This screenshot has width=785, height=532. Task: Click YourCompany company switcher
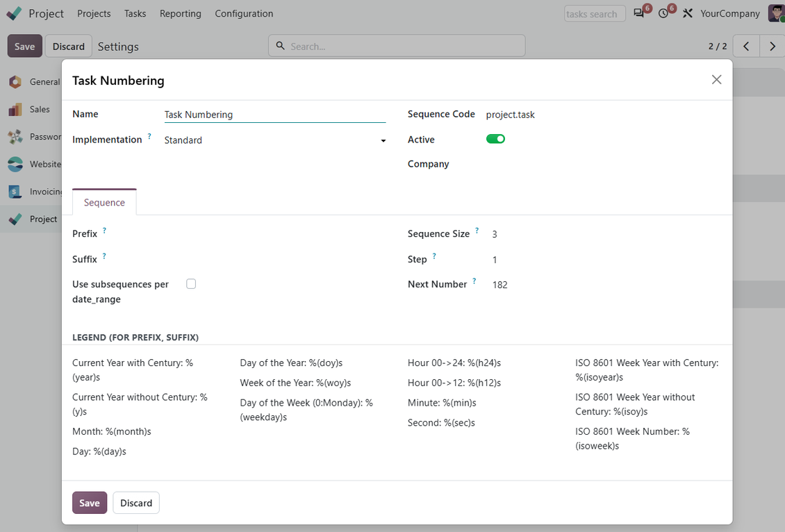tap(730, 13)
